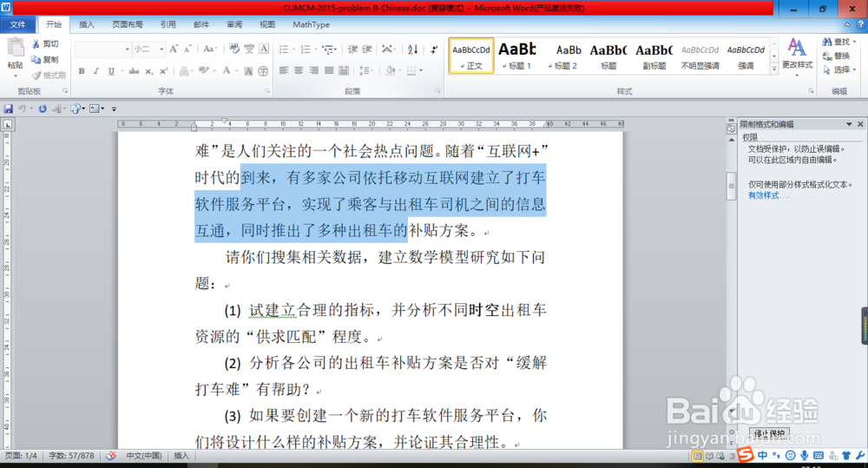Switch to the 审阅 Review tab
The height and width of the screenshot is (468, 868).
[234, 24]
